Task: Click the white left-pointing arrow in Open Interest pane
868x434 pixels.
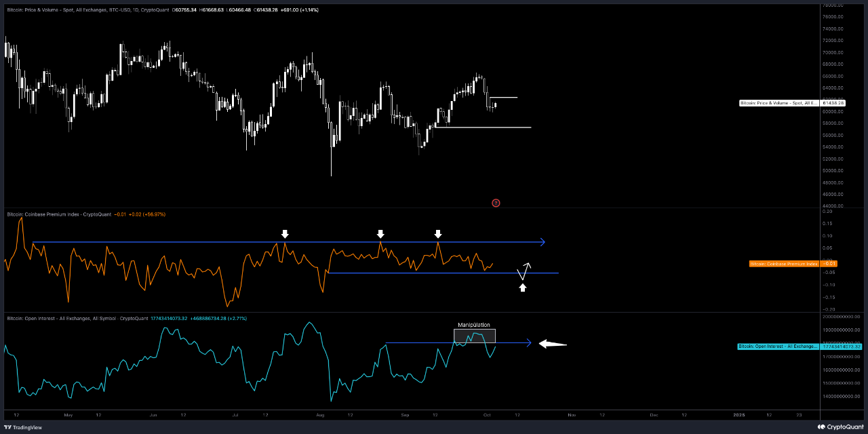Action: click(x=552, y=343)
